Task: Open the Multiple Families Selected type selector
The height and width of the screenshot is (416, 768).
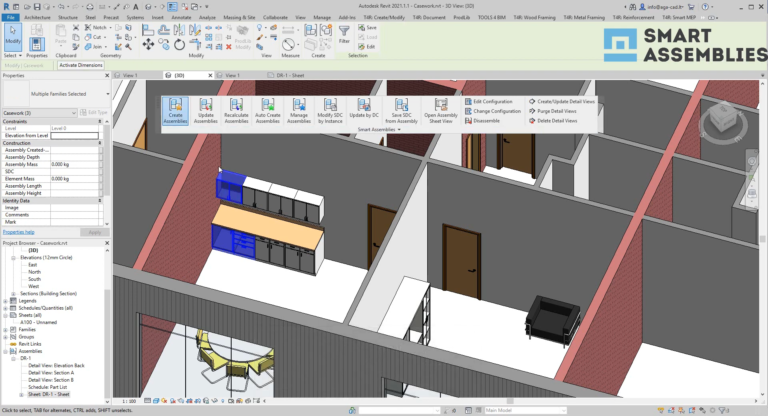Action: [x=57, y=94]
